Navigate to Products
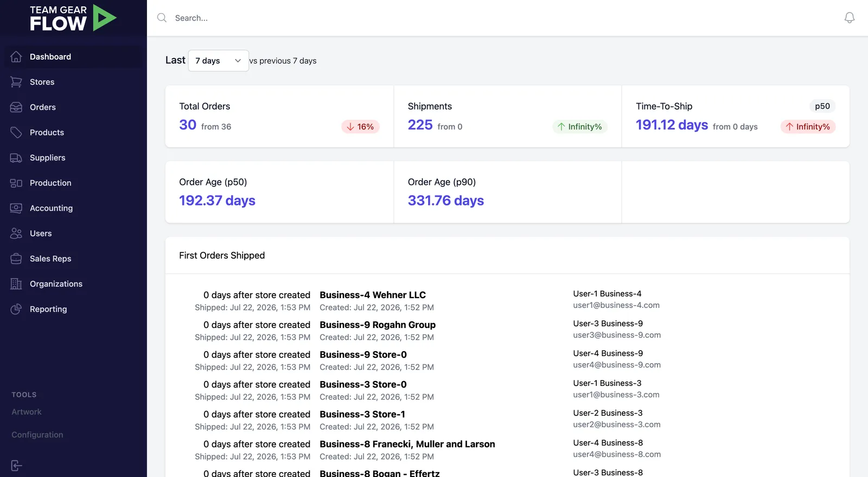The height and width of the screenshot is (477, 868). [73, 132]
